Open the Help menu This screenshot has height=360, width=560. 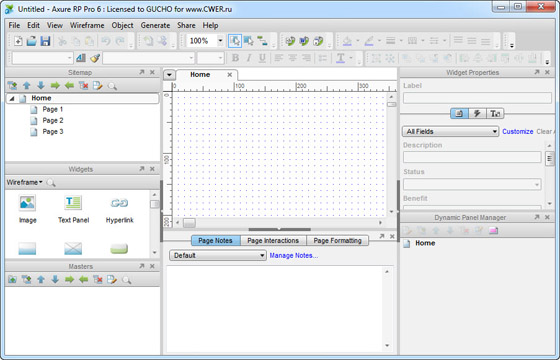pos(210,25)
